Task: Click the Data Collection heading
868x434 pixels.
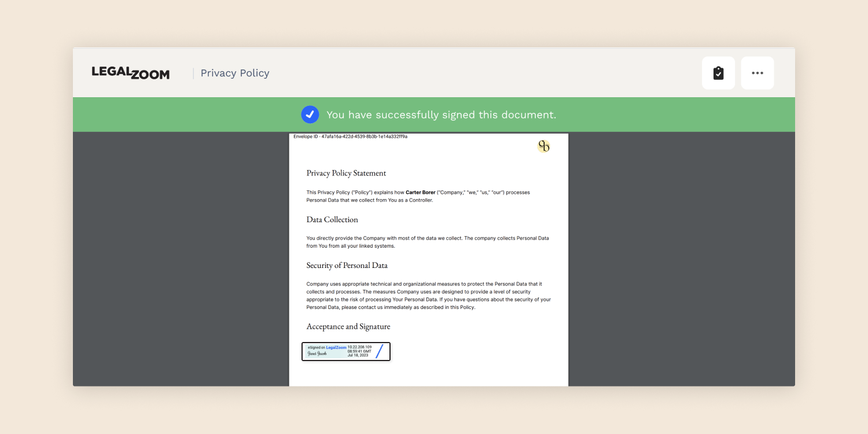Action: (x=332, y=219)
